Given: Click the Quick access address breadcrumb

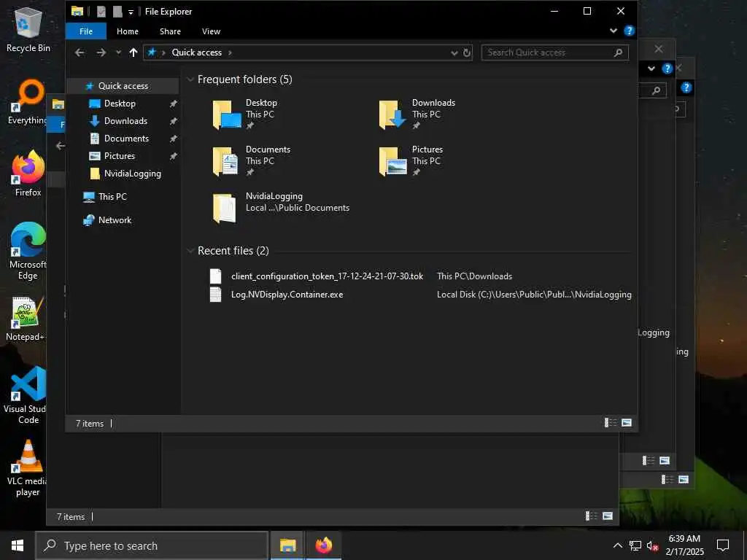Looking at the screenshot, I should click(196, 52).
